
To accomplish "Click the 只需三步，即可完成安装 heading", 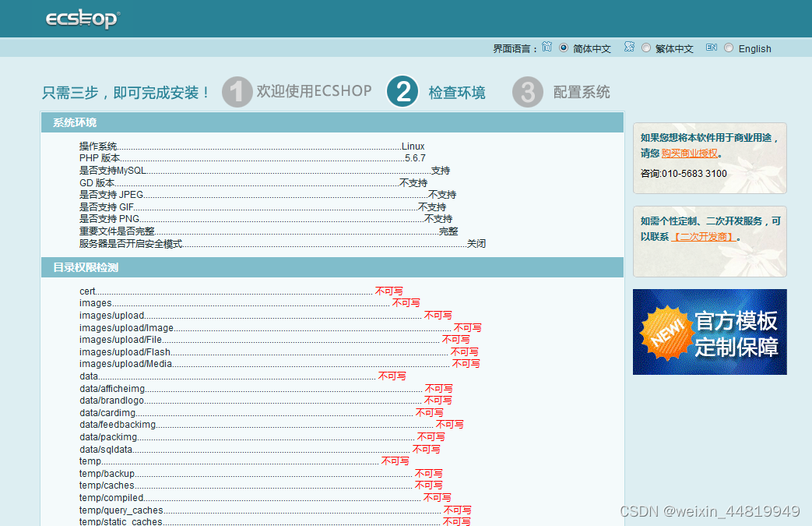I will pyautogui.click(x=126, y=93).
